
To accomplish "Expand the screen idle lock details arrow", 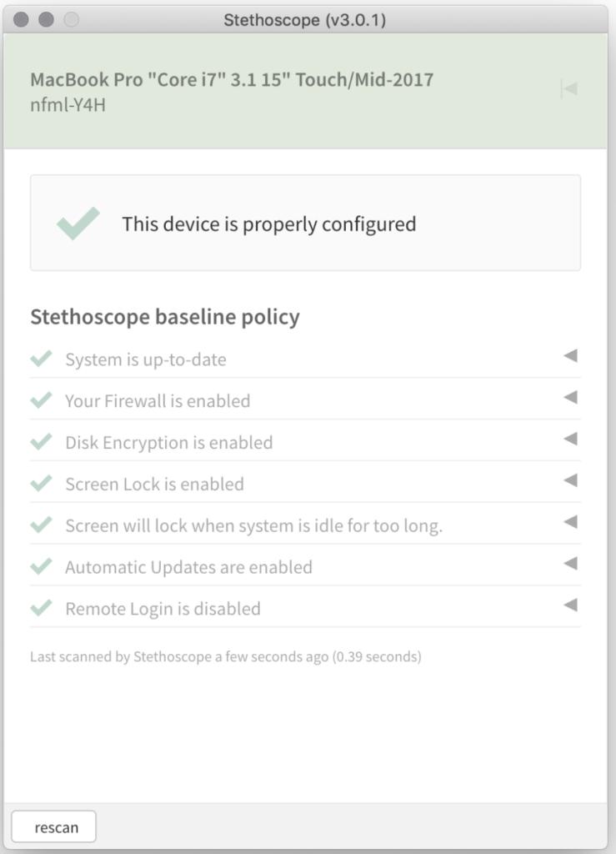I will click(x=570, y=522).
